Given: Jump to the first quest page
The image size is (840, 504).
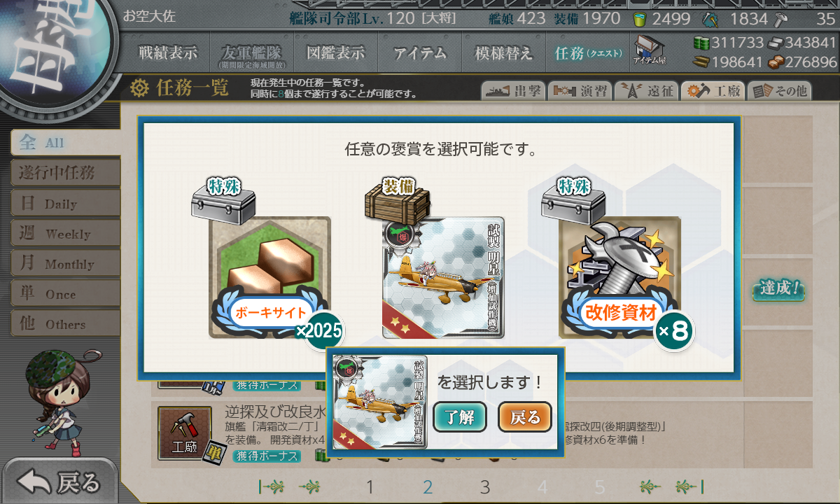Looking at the screenshot, I should (x=271, y=487).
